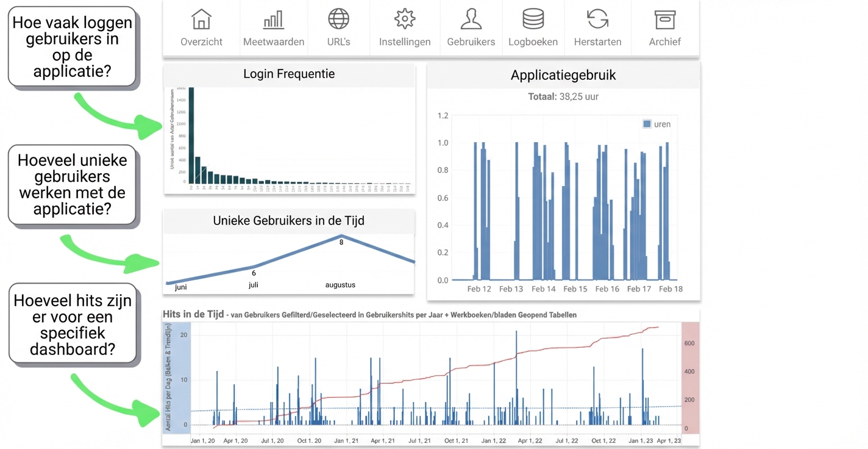Viewport: 868px width, 449px height.
Task: Click the augustus axis label
Action: pyautogui.click(x=340, y=285)
